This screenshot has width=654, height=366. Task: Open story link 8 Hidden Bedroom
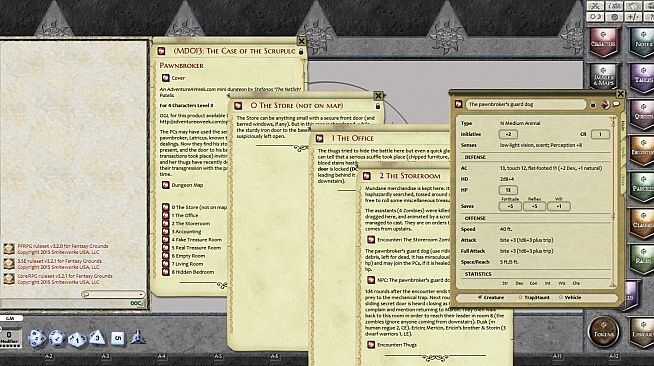(x=166, y=272)
